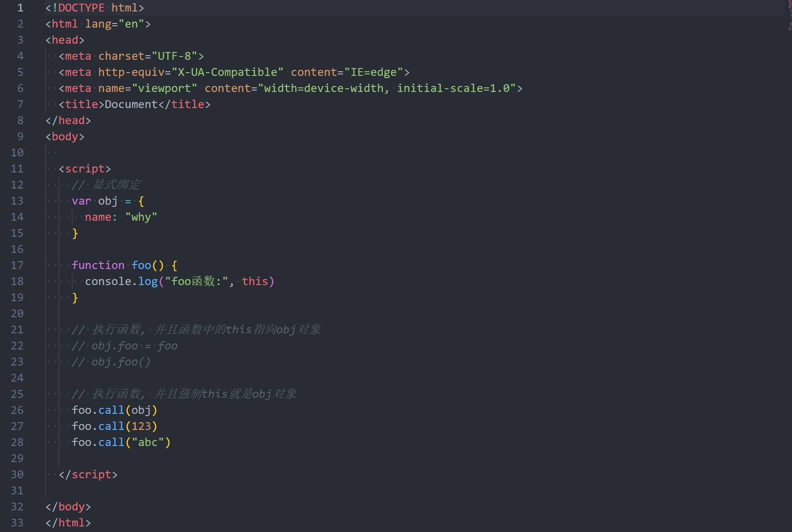Click the opening body tag on line 9
792x532 pixels.
pyautogui.click(x=65, y=137)
